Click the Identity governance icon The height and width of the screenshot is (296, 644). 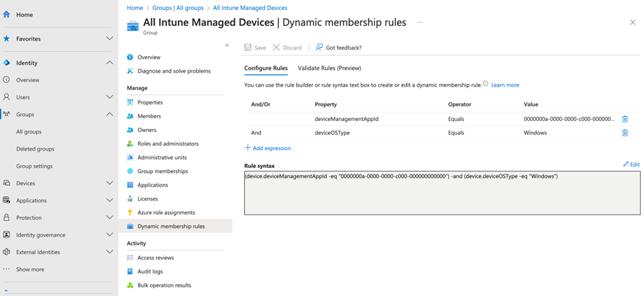pyautogui.click(x=6, y=235)
